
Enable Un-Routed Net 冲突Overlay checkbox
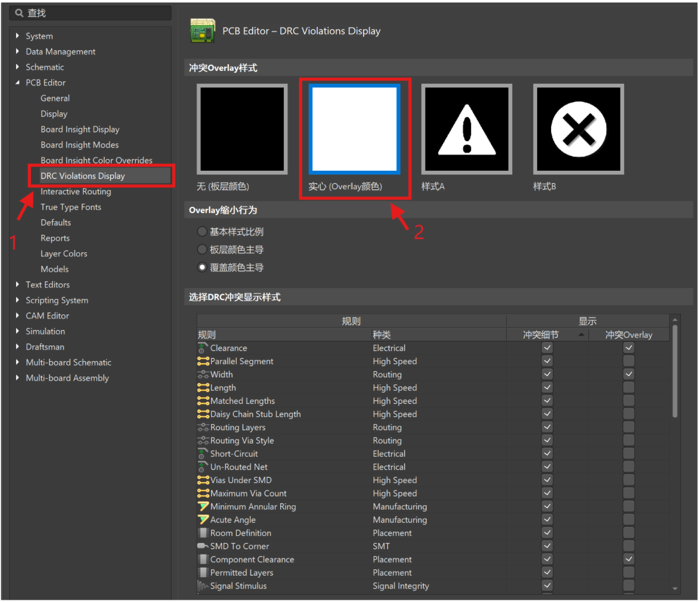[629, 466]
